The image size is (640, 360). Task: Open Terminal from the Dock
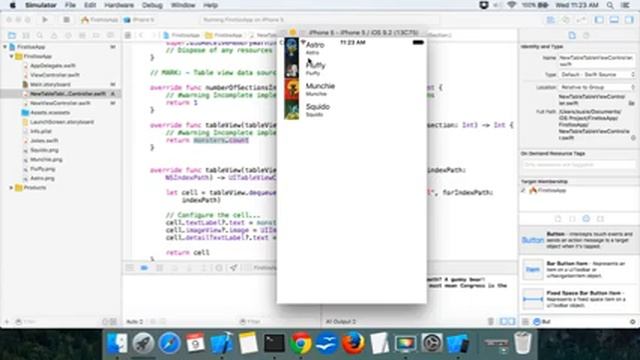pos(274,343)
